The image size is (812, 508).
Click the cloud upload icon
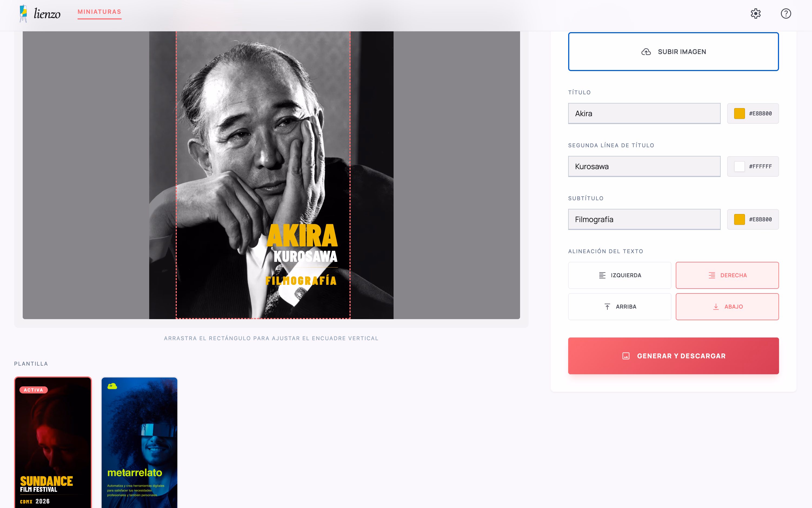[x=646, y=52]
